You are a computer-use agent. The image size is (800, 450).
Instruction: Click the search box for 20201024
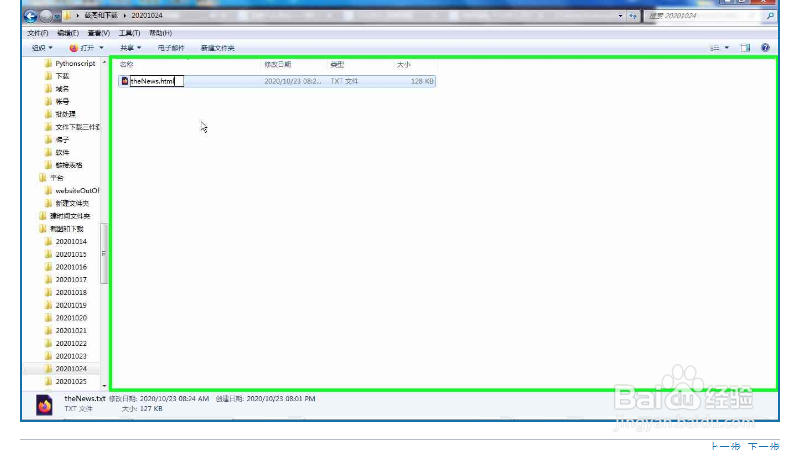704,16
